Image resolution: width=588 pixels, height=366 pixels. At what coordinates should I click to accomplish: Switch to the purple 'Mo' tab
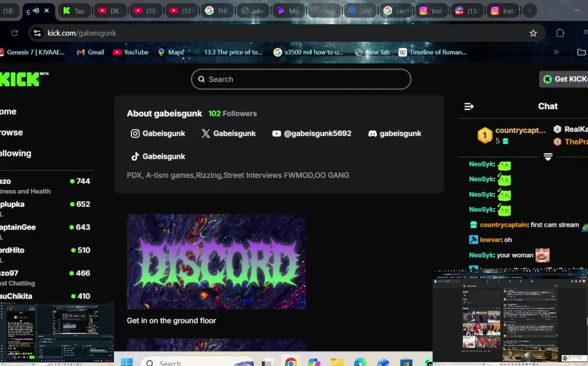click(x=289, y=11)
